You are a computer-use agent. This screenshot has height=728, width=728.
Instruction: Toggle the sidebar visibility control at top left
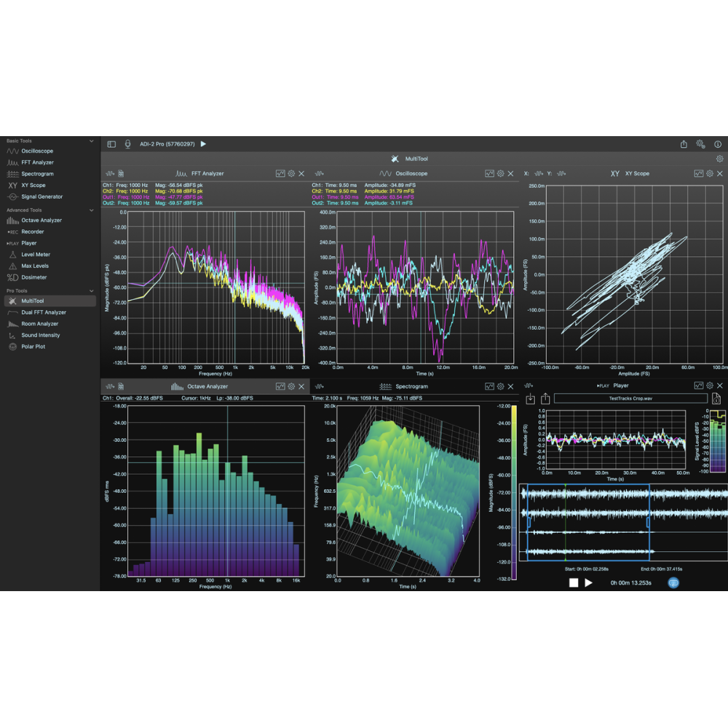coord(111,143)
